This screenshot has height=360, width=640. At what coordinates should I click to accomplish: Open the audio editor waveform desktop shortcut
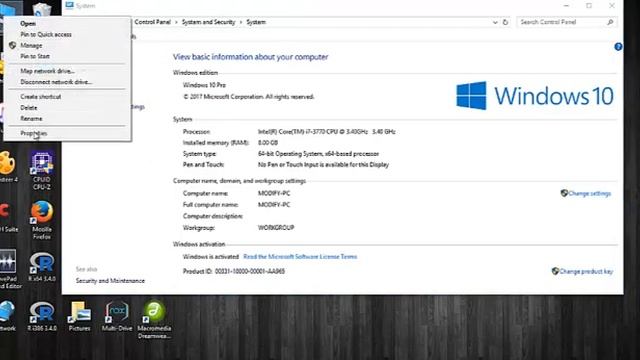(x=8, y=269)
